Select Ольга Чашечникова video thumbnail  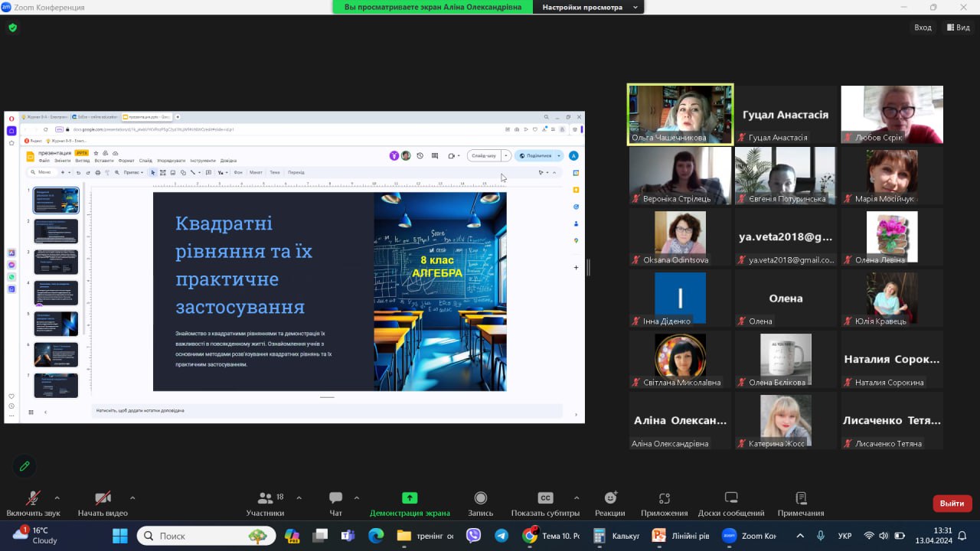(x=680, y=113)
